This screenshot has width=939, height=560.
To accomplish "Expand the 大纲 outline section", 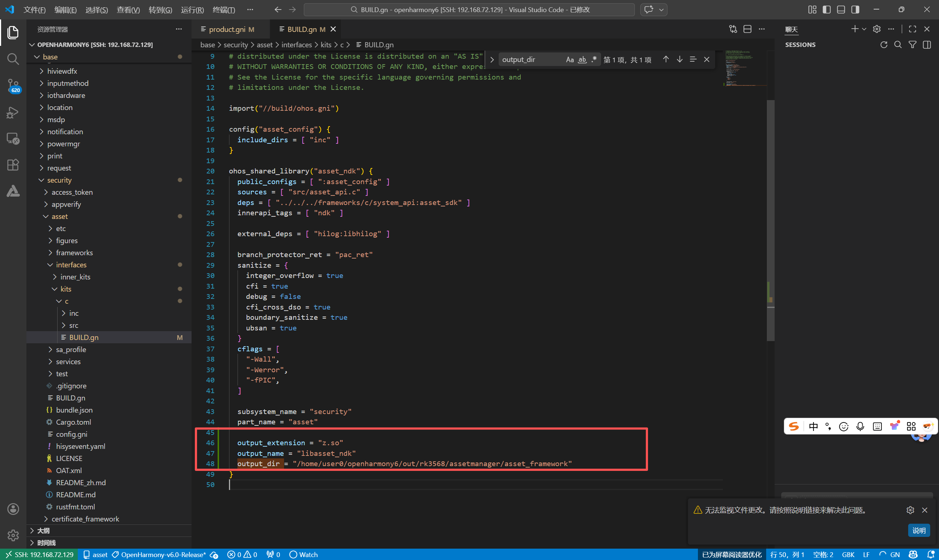I will pyautogui.click(x=43, y=531).
